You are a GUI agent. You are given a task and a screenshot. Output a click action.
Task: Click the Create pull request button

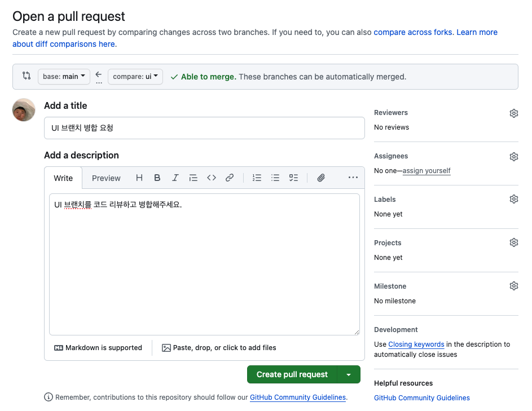tap(292, 374)
